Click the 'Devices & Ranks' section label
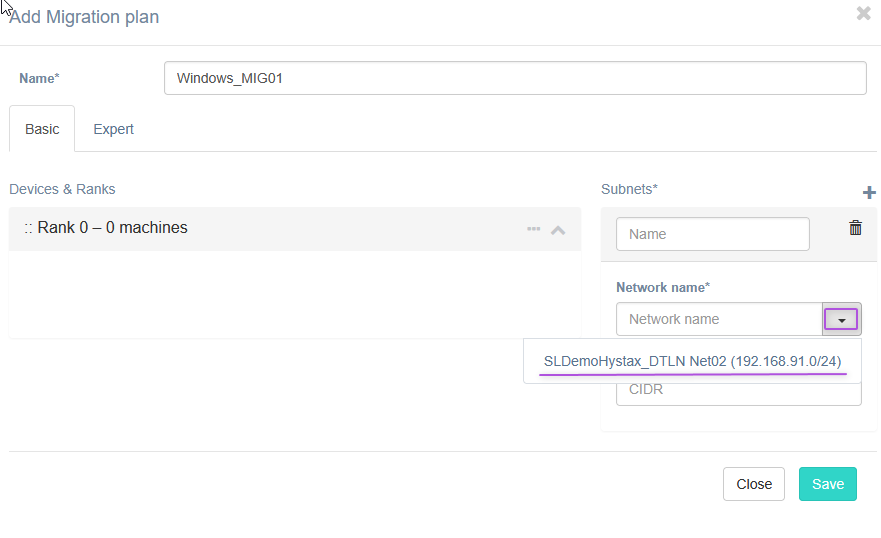Screen dimensions: 881x538 [62, 189]
